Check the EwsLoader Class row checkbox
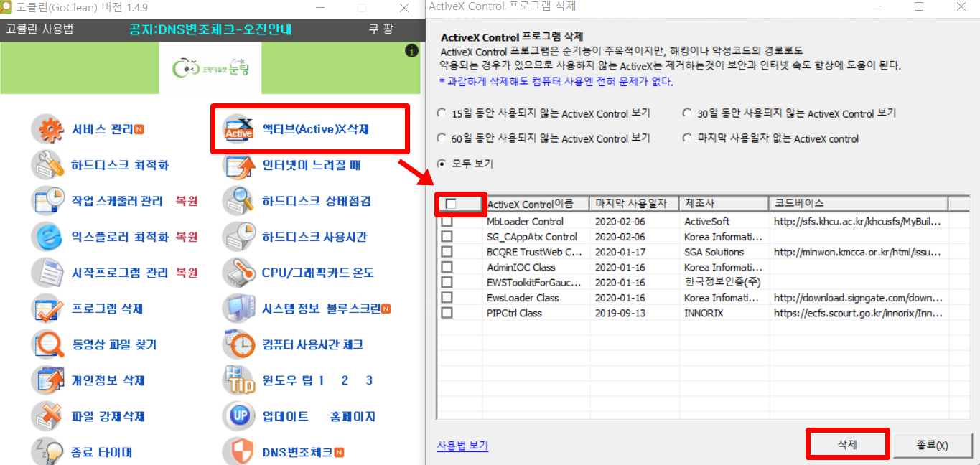 (447, 298)
